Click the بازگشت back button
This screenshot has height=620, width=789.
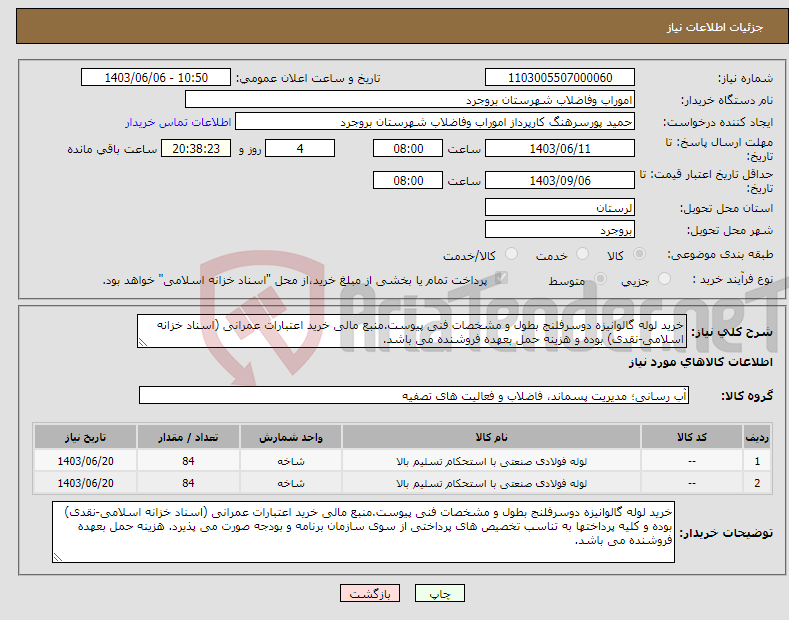coord(370,593)
